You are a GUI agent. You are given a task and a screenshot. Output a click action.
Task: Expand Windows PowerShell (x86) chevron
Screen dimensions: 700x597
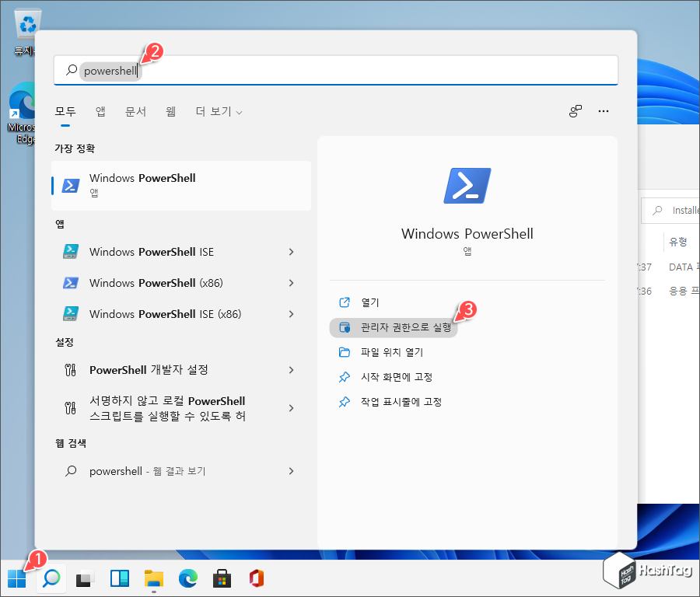pos(291,283)
